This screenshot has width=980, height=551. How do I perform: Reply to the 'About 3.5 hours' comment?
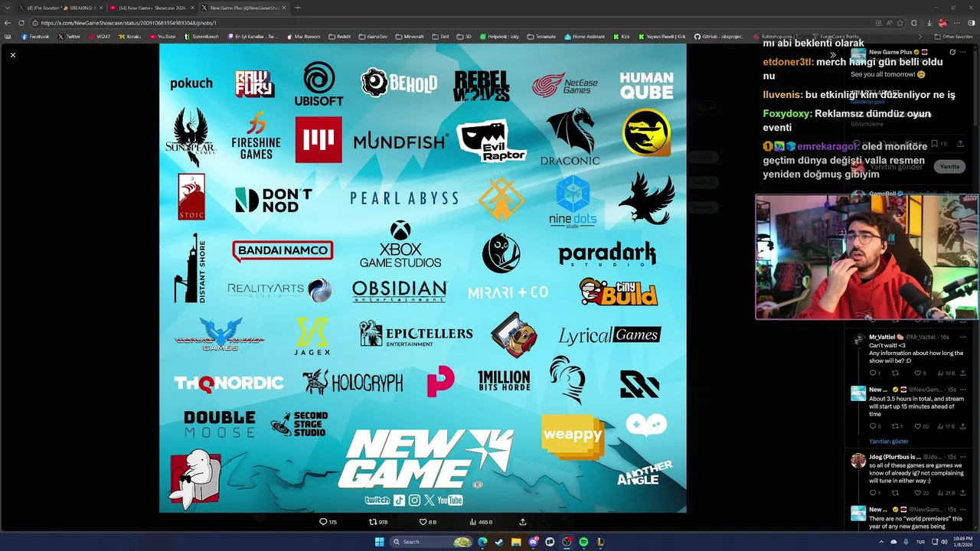(x=874, y=426)
